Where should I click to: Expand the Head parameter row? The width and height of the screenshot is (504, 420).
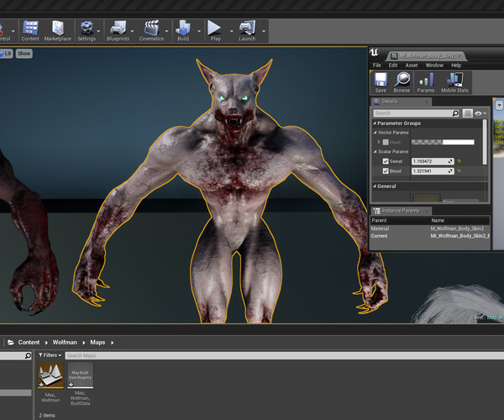point(379,142)
